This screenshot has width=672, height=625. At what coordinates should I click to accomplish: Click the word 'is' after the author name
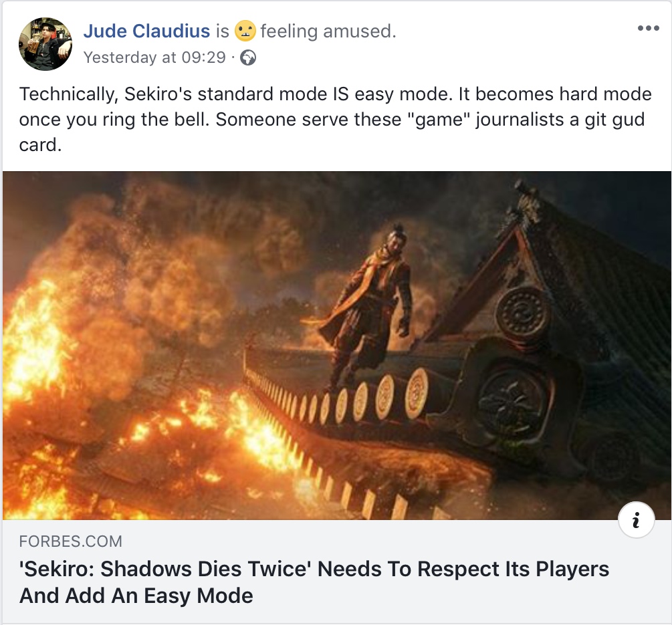coord(222,31)
